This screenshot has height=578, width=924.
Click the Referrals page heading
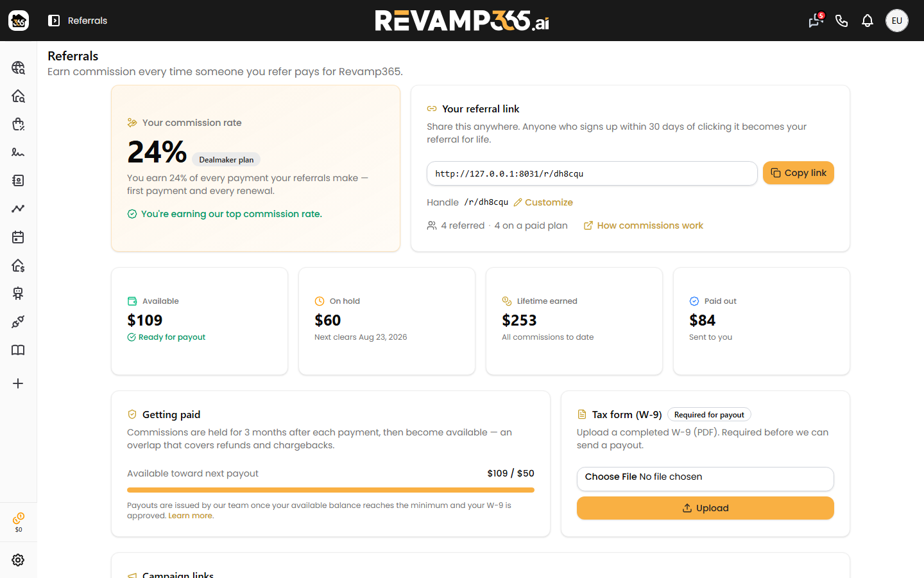pyautogui.click(x=73, y=56)
